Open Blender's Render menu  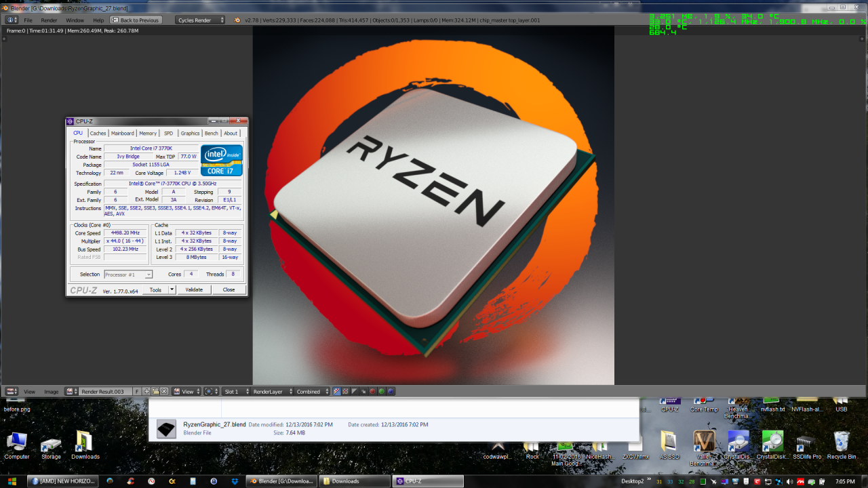pyautogui.click(x=49, y=20)
